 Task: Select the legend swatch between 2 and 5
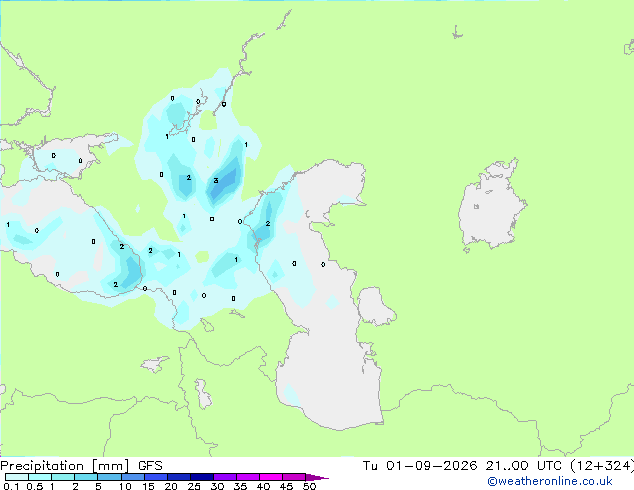pyautogui.click(x=86, y=477)
